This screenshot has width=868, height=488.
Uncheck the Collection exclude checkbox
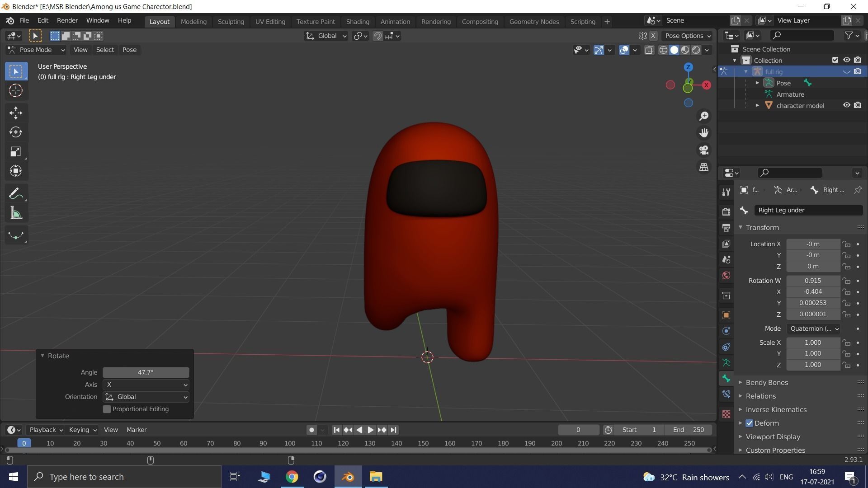(835, 60)
